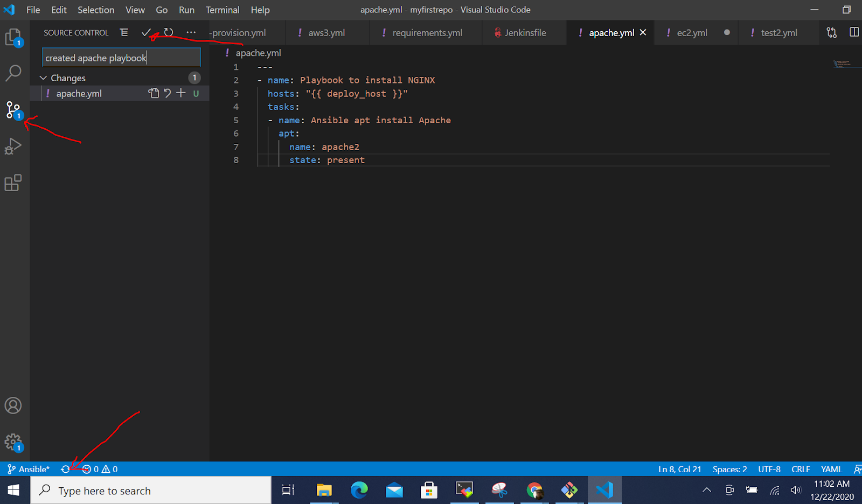Open the volume control in system tray
The height and width of the screenshot is (504, 862).
796,490
